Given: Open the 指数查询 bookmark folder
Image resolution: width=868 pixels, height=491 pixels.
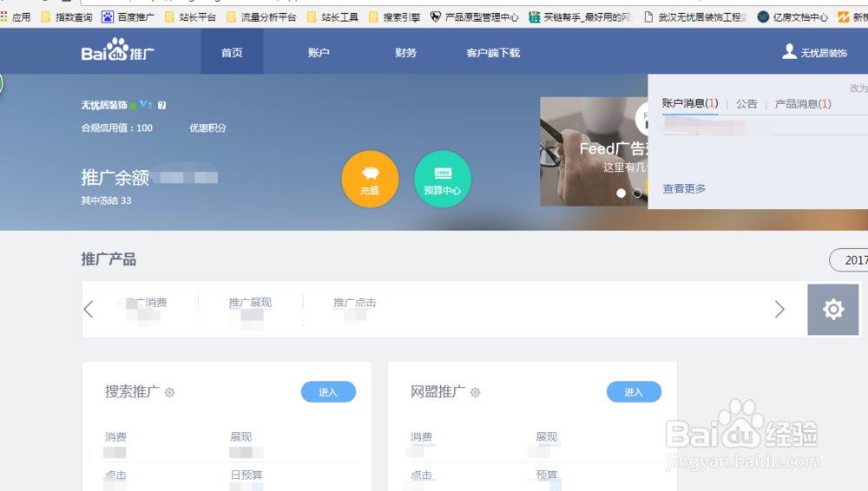Looking at the screenshot, I should coord(67,17).
